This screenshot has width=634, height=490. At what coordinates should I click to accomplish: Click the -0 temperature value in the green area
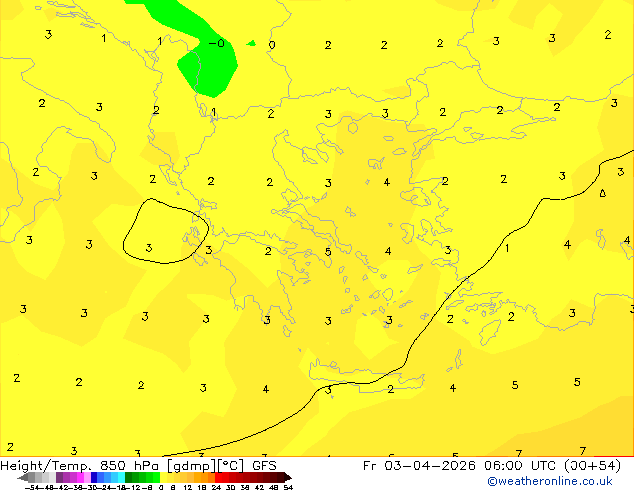217,43
